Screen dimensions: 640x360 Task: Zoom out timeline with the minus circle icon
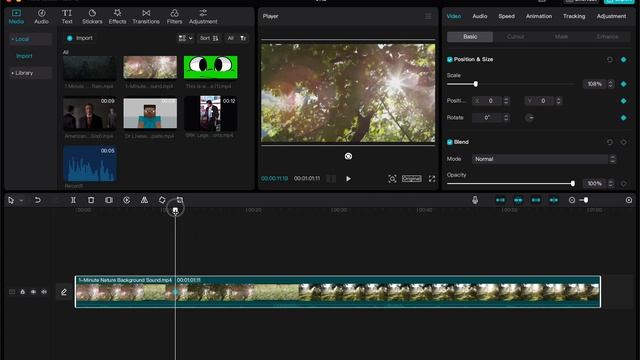click(572, 200)
